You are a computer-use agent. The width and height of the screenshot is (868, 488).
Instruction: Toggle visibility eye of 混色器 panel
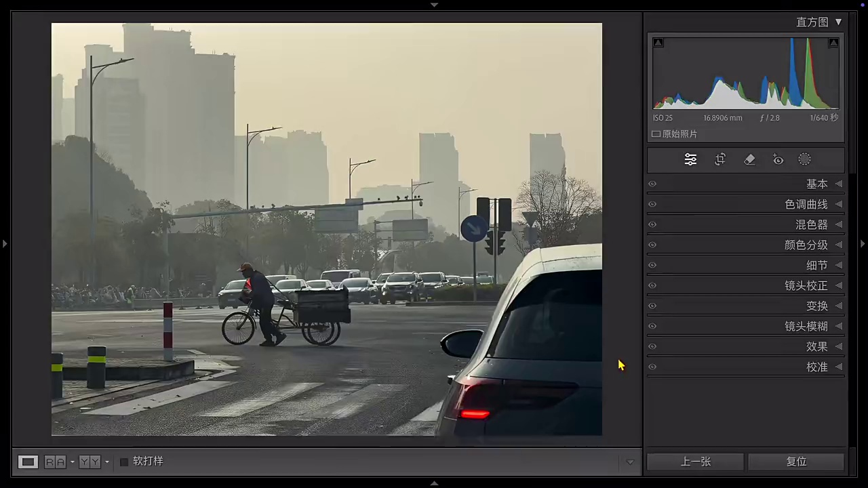click(x=652, y=224)
